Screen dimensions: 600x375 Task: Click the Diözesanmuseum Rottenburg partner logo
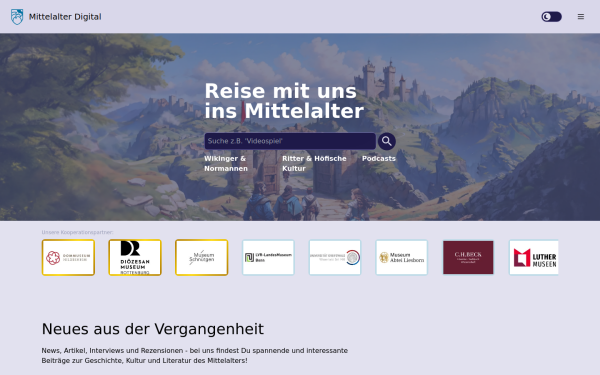[135, 258]
